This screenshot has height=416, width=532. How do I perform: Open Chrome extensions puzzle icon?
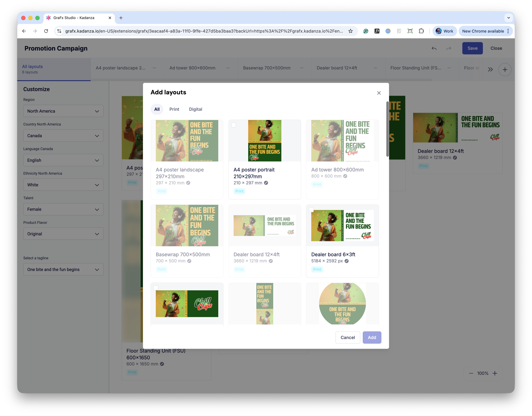421,31
